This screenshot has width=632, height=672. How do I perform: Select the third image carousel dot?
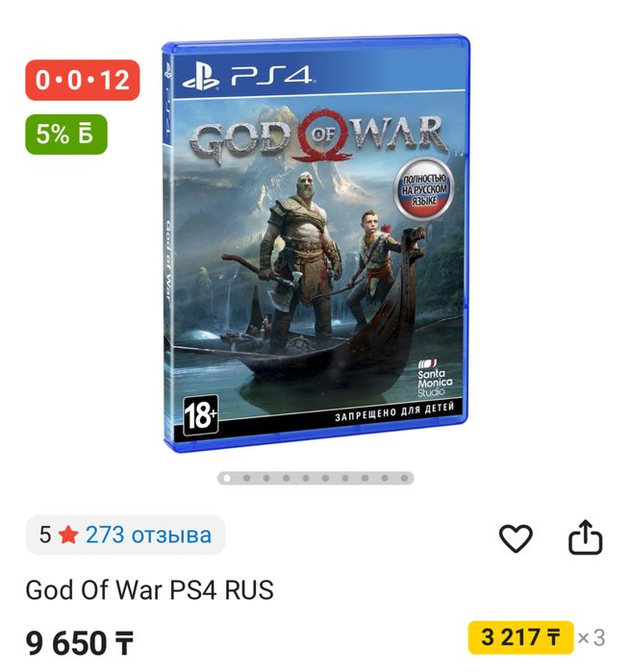coord(266,479)
